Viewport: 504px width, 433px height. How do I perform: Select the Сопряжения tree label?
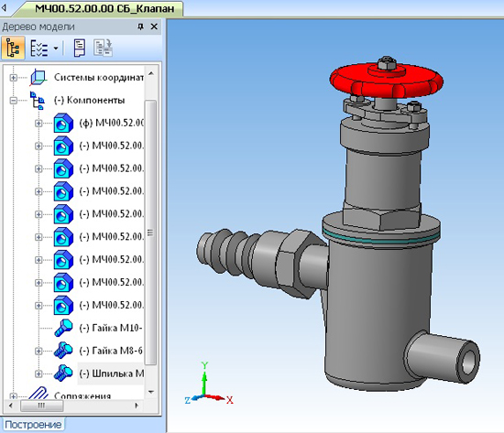[82, 395]
